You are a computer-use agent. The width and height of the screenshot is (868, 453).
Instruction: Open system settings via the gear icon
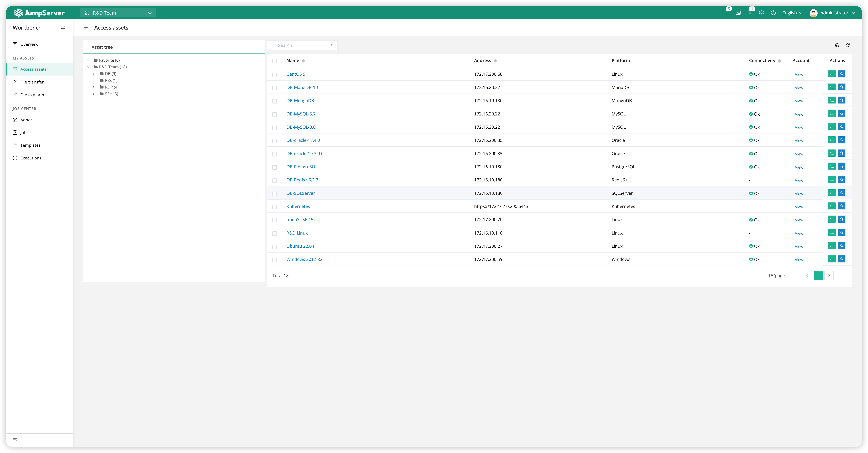pos(761,13)
